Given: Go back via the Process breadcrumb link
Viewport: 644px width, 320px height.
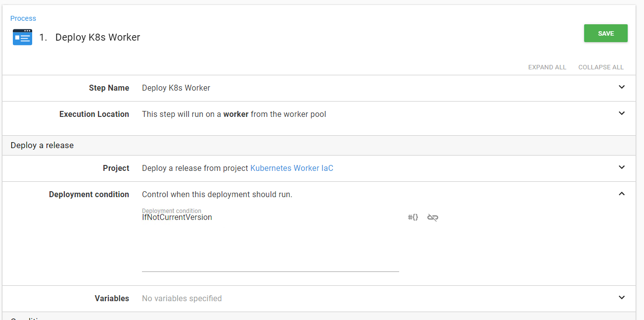Looking at the screenshot, I should (x=23, y=18).
